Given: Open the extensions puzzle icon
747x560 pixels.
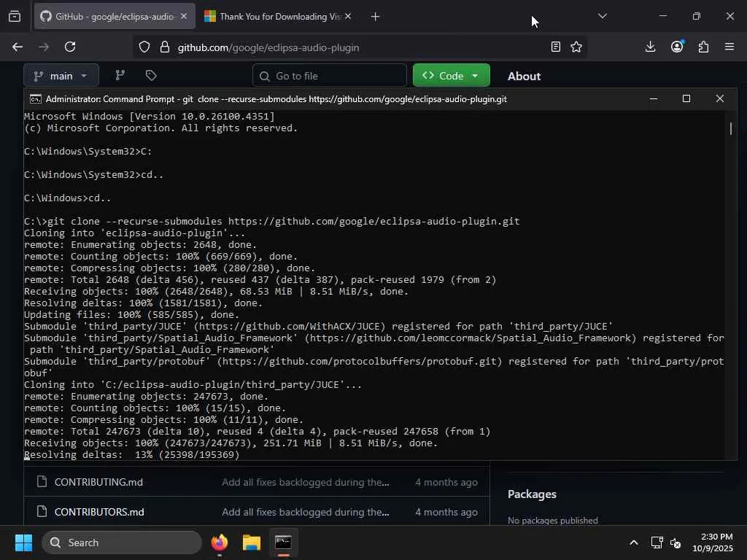Looking at the screenshot, I should (703, 47).
